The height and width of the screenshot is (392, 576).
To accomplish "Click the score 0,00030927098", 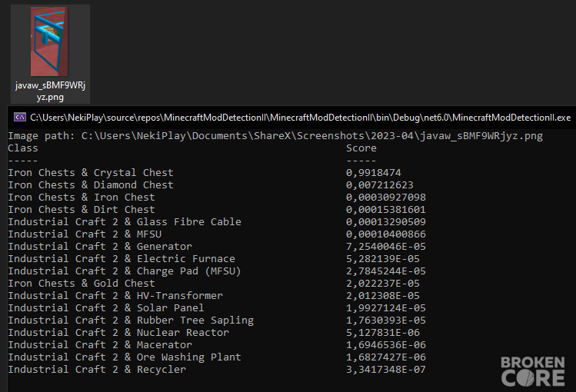I will pyautogui.click(x=386, y=198).
